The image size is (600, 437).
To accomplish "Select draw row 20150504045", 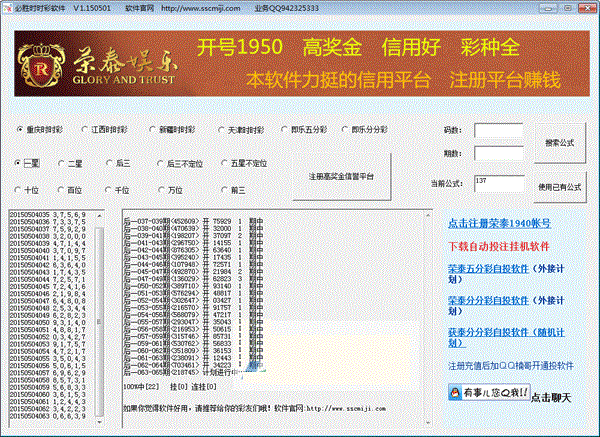I will click(x=48, y=287).
